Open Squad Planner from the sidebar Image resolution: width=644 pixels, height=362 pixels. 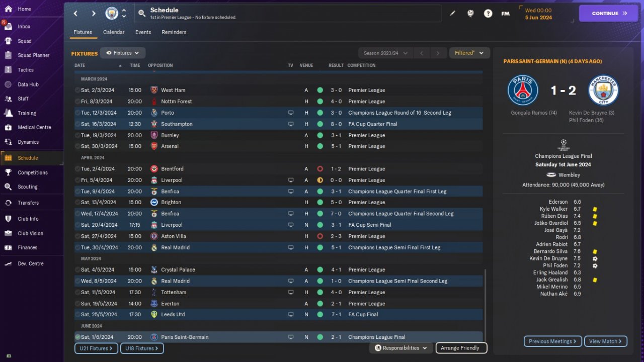(32, 55)
